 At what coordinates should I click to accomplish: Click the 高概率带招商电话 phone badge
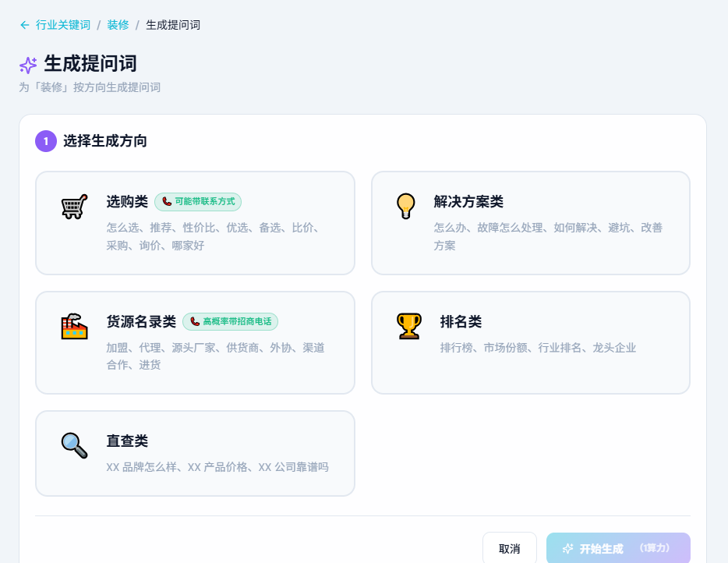[x=230, y=321]
